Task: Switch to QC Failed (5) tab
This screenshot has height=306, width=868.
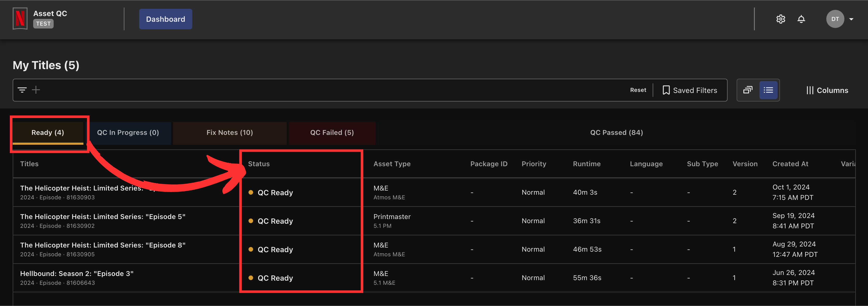Action: point(332,133)
